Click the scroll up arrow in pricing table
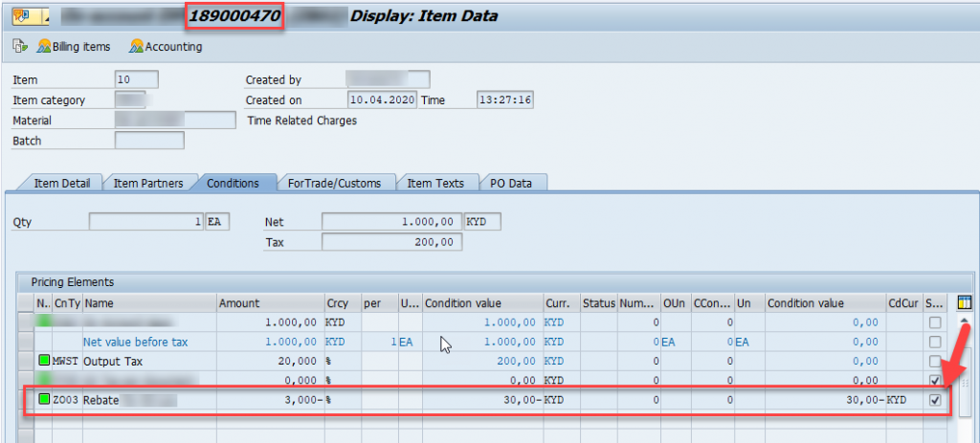The image size is (980, 443). (x=963, y=321)
